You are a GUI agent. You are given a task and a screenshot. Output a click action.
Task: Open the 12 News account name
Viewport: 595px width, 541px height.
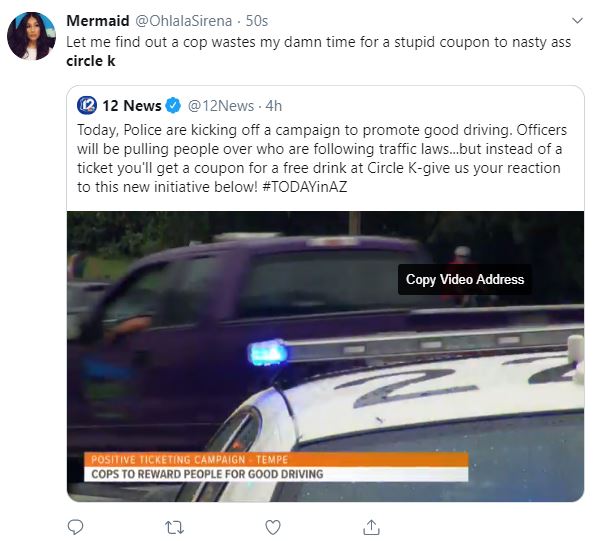132,106
